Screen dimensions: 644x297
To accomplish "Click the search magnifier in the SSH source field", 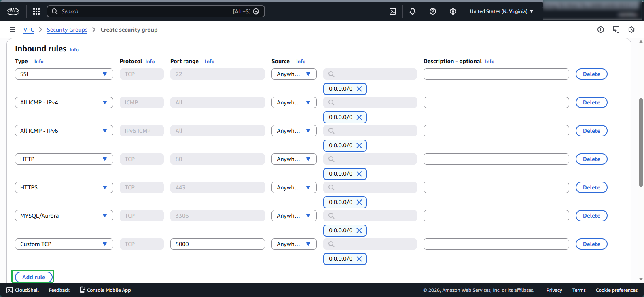I will (331, 74).
